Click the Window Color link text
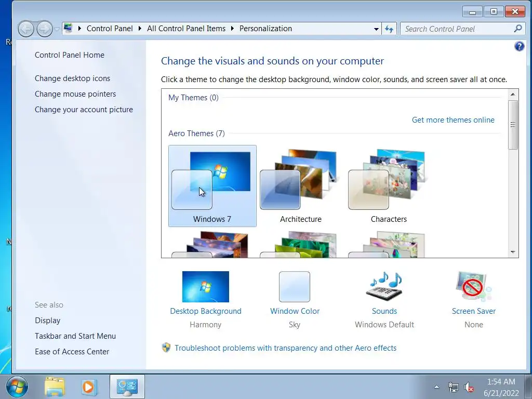 click(x=295, y=311)
